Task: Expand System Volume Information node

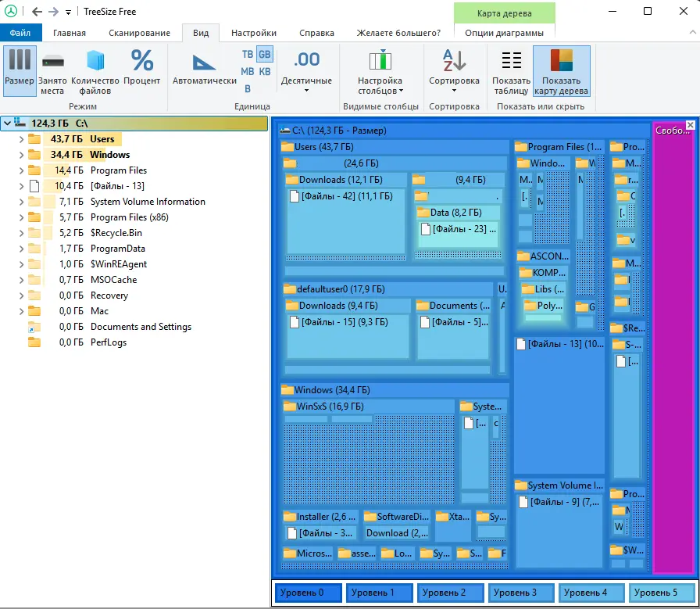Action: click(x=21, y=202)
